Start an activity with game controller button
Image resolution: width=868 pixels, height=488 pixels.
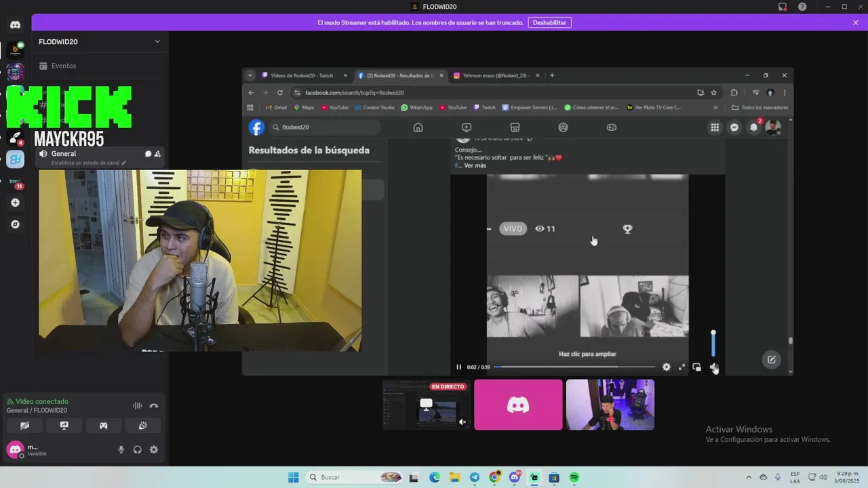click(x=103, y=426)
